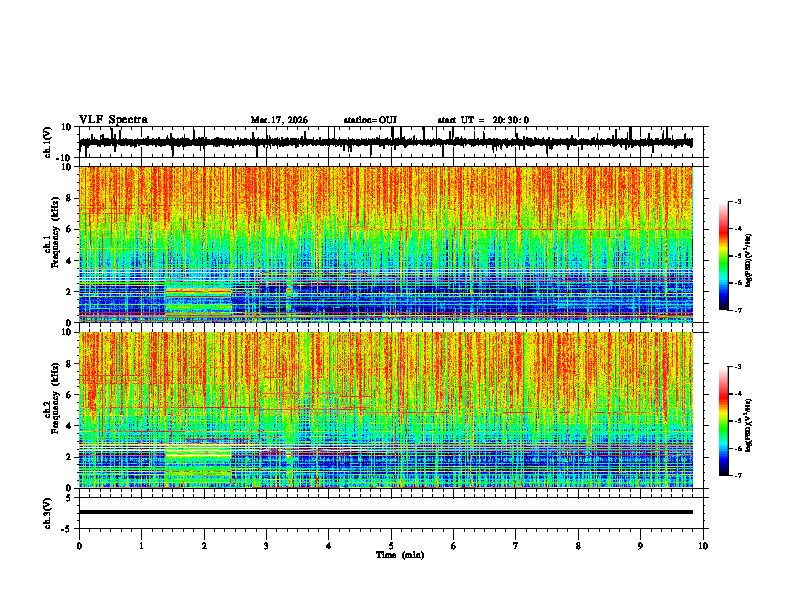792x612 pixels.
Task: Select the "start UT = 20:30:0" text
Action: coord(483,120)
